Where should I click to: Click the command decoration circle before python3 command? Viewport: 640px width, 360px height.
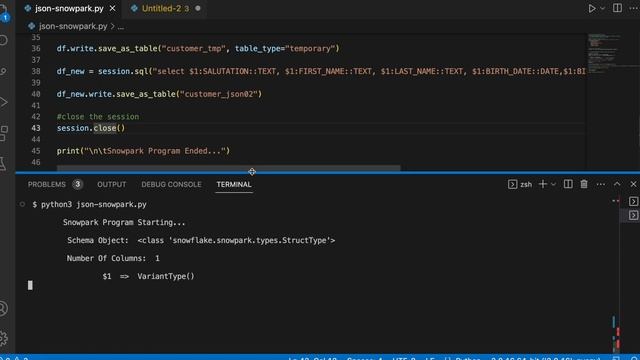tap(22, 204)
